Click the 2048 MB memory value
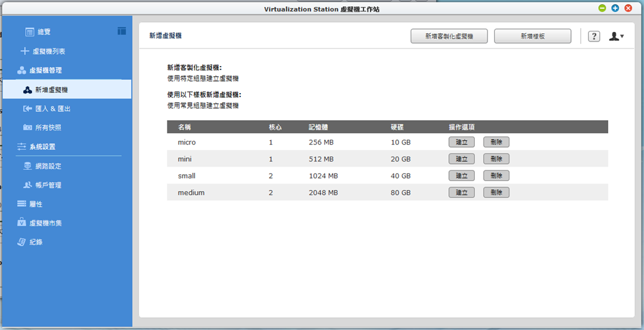Screen dimensions: 644x330 click(x=323, y=192)
